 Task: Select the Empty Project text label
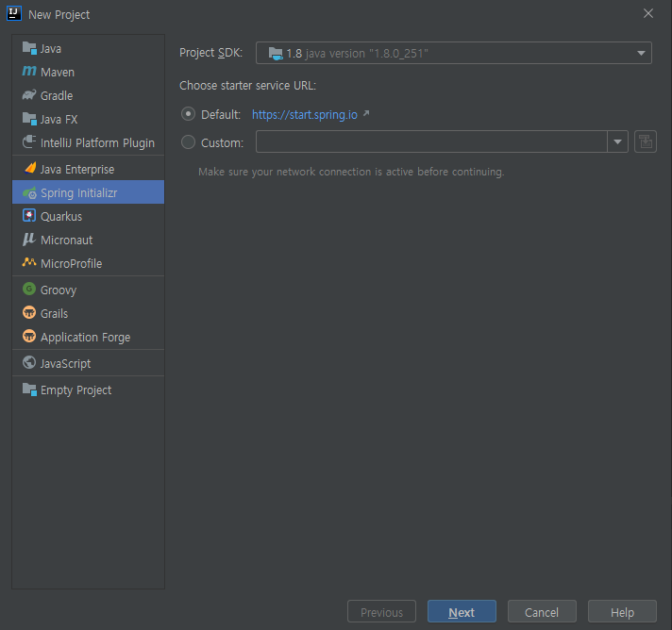(x=76, y=390)
